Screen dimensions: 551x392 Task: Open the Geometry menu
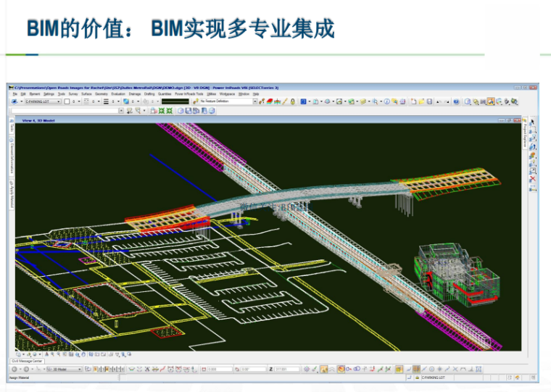pos(101,94)
